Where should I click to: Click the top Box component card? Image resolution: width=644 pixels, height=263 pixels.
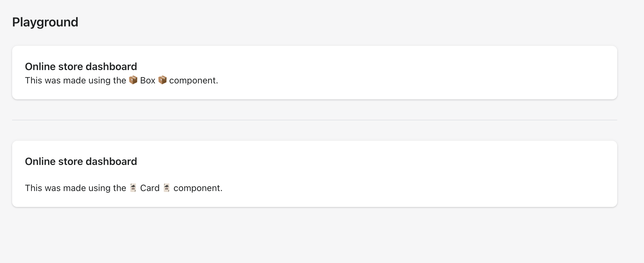314,73
